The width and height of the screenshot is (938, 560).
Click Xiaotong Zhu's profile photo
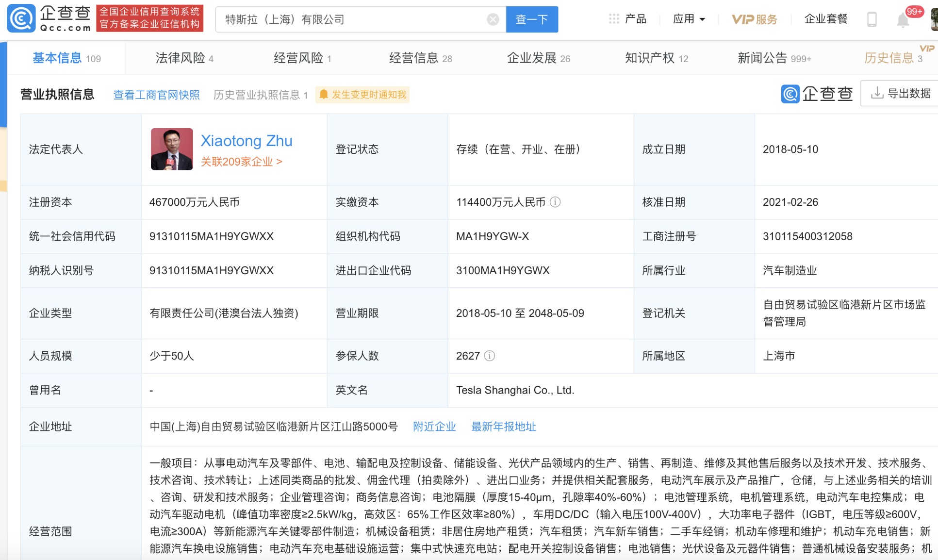(x=172, y=149)
